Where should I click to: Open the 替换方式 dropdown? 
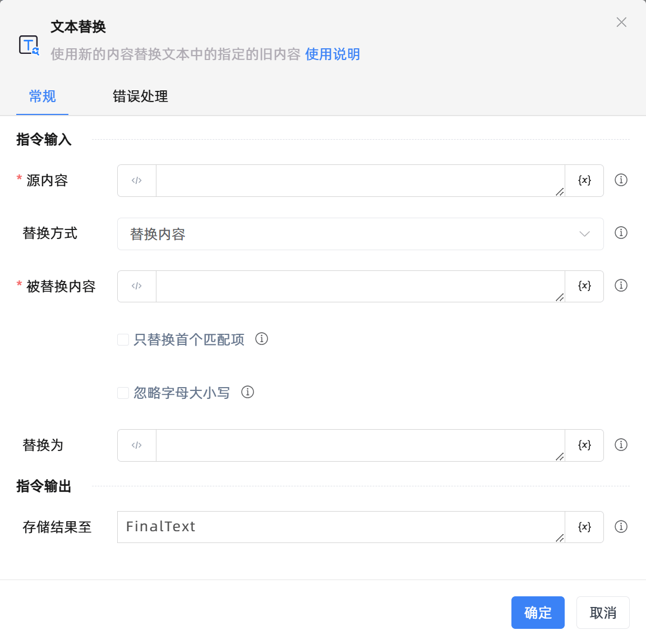coord(360,234)
